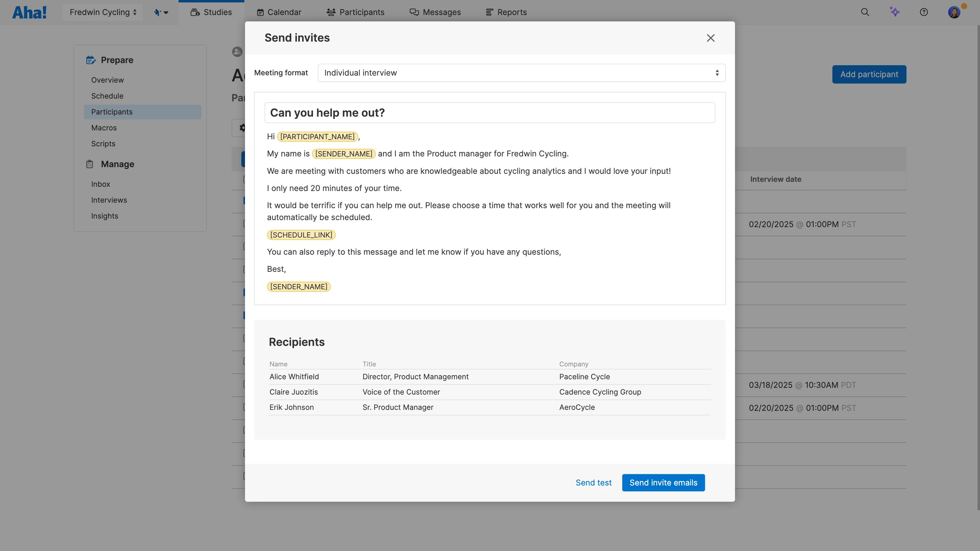Screen dimensions: 980x551
Task: Click the gear settings icon behind the dialog
Action: (243, 128)
